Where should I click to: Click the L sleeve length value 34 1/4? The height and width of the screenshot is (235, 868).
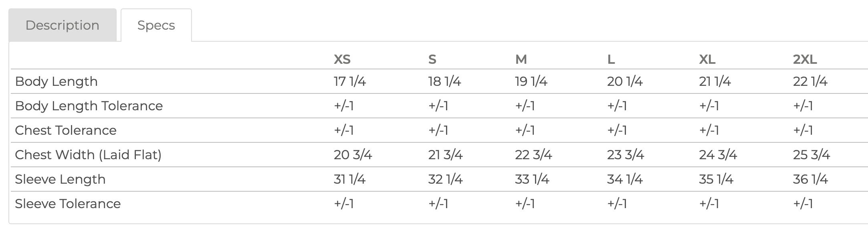[x=624, y=179]
